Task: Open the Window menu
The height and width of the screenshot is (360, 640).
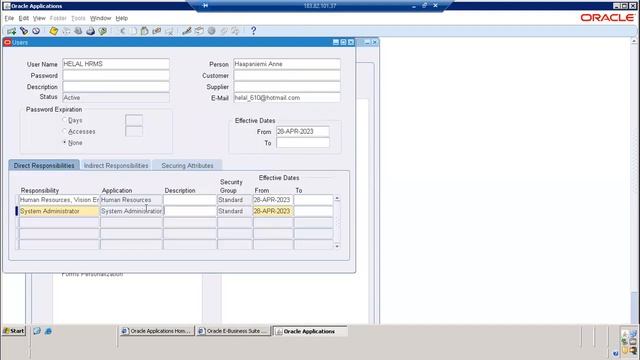Action: click(x=100, y=18)
